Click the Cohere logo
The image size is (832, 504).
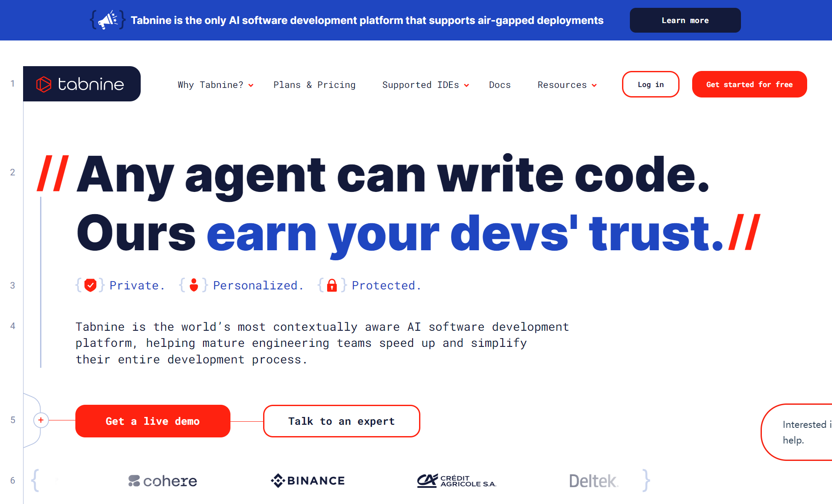click(x=162, y=481)
